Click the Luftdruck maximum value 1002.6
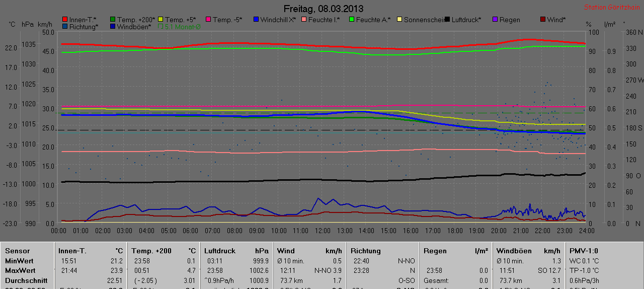Image resolution: width=644 pixels, height=289 pixels. point(259,270)
